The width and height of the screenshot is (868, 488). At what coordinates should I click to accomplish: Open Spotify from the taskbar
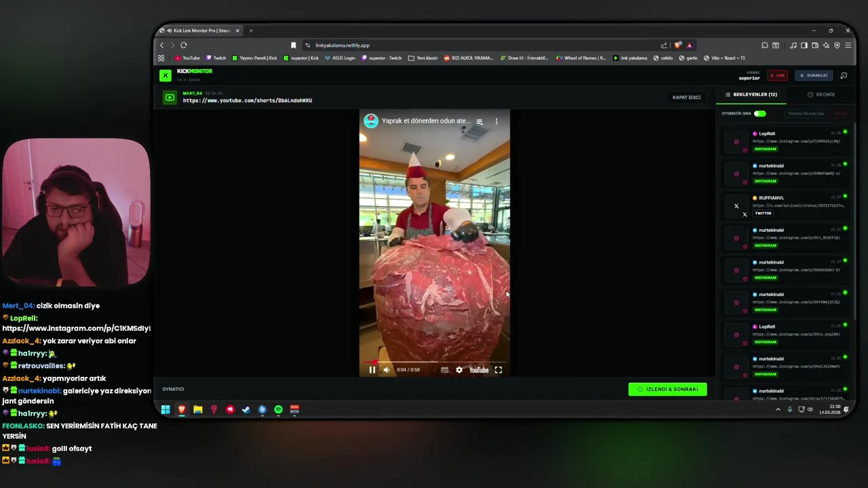(278, 409)
